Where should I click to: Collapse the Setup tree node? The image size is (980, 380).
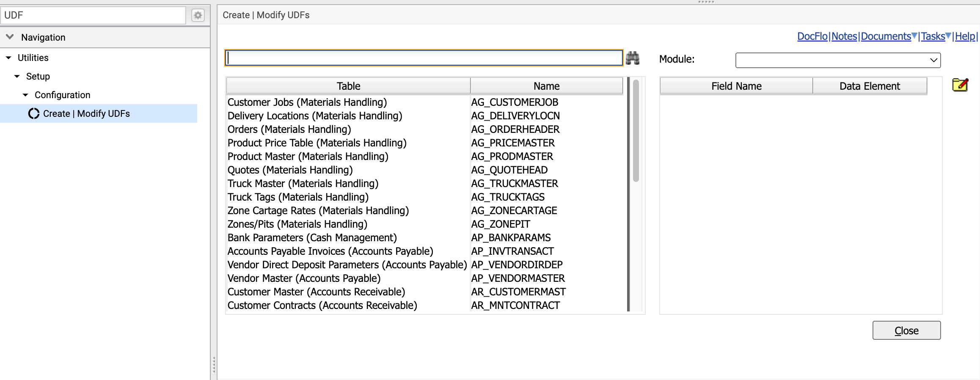point(17,76)
